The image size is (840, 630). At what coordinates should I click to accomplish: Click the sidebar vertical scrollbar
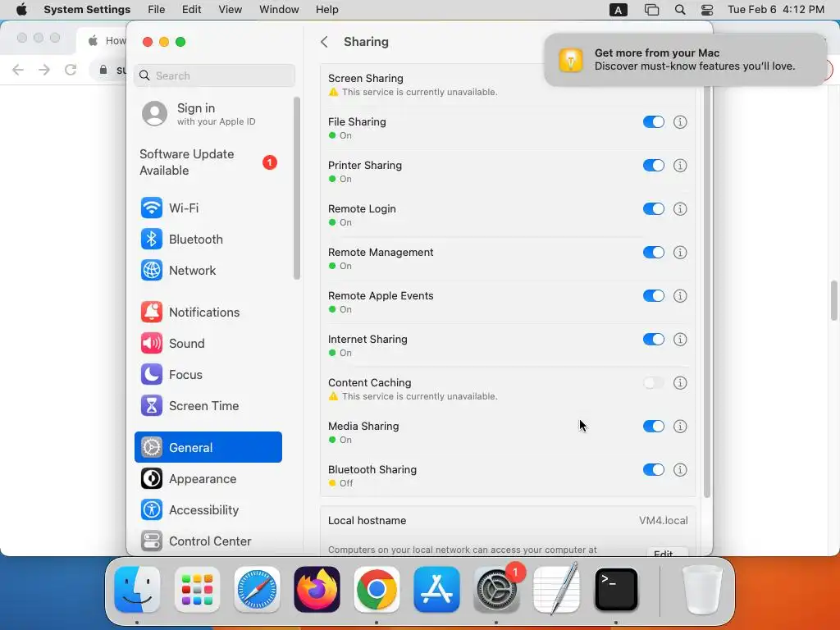click(297, 188)
